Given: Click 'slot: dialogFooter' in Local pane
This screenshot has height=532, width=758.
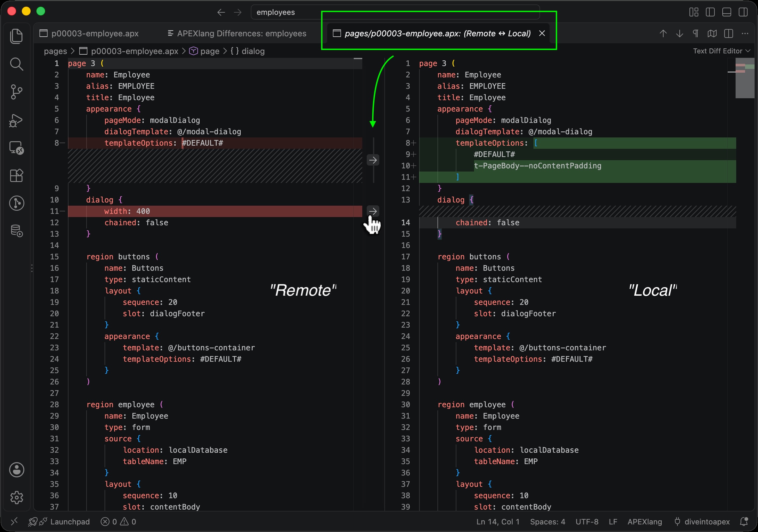Looking at the screenshot, I should [x=515, y=313].
